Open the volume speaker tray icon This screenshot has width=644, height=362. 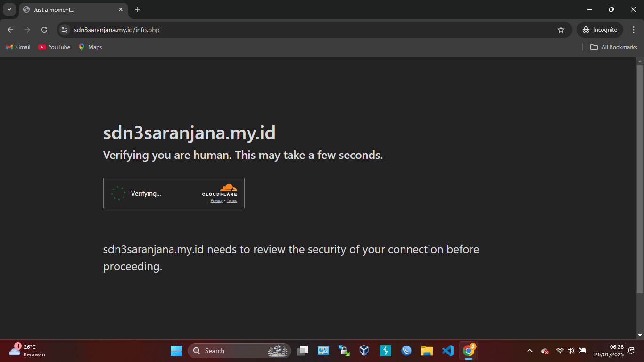tap(571, 351)
